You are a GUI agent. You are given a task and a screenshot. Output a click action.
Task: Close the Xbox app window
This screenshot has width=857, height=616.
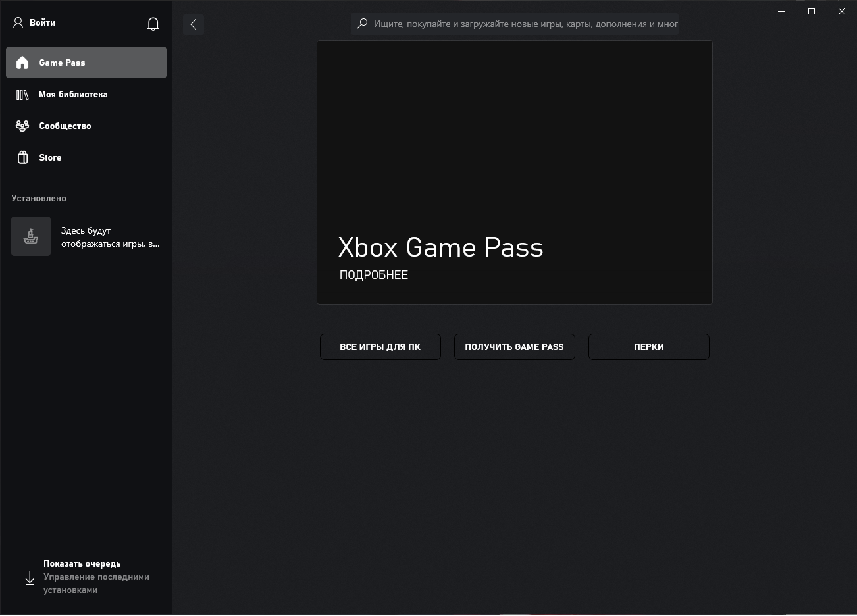click(x=842, y=11)
